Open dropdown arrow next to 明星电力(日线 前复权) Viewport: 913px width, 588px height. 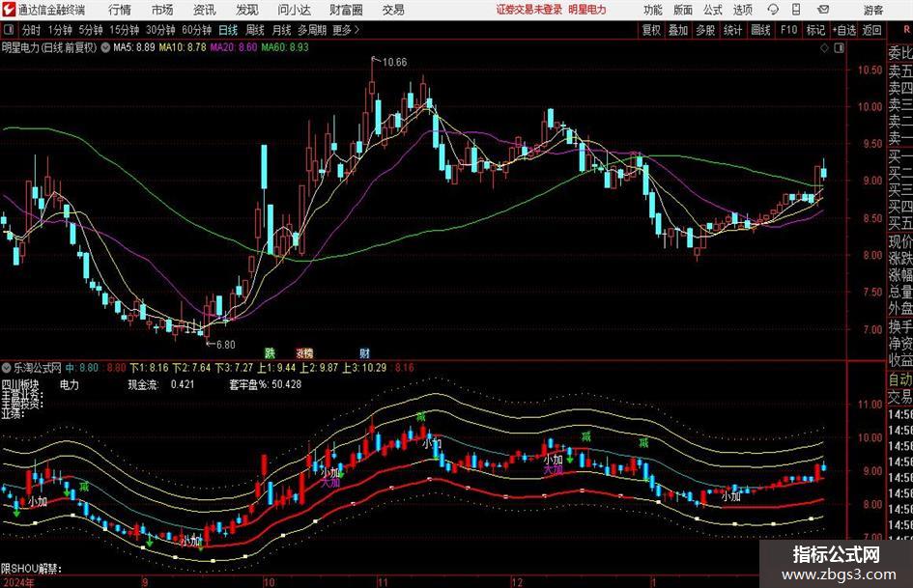tap(105, 47)
